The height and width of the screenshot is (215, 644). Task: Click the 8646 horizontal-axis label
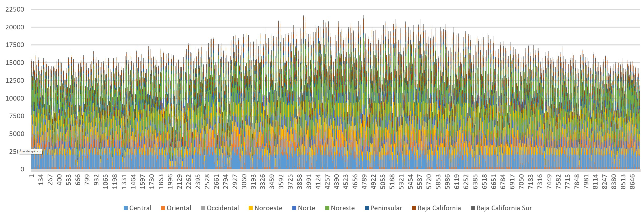pos(632,181)
